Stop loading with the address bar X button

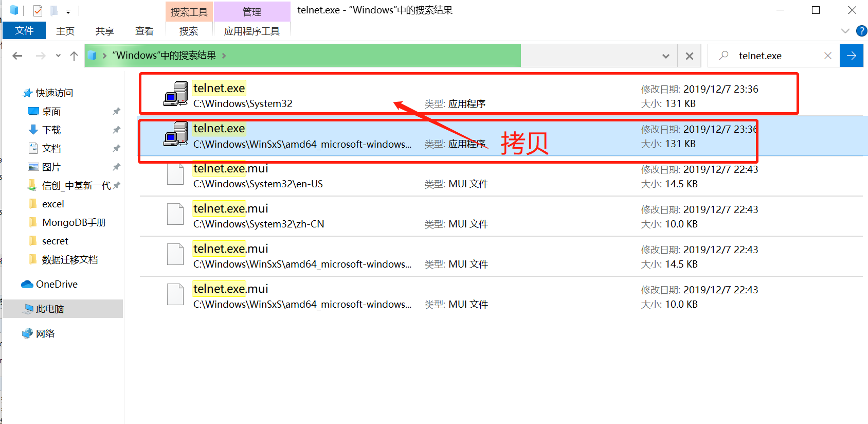[690, 56]
